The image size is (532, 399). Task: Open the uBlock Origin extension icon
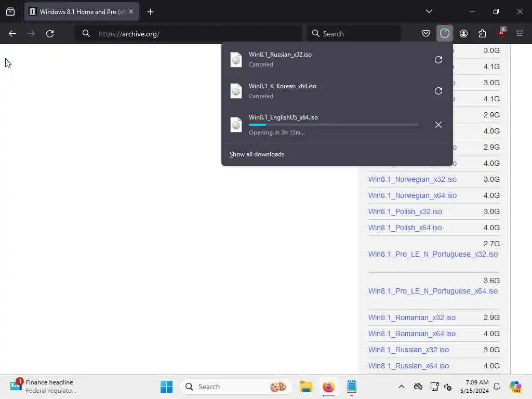pos(501,33)
